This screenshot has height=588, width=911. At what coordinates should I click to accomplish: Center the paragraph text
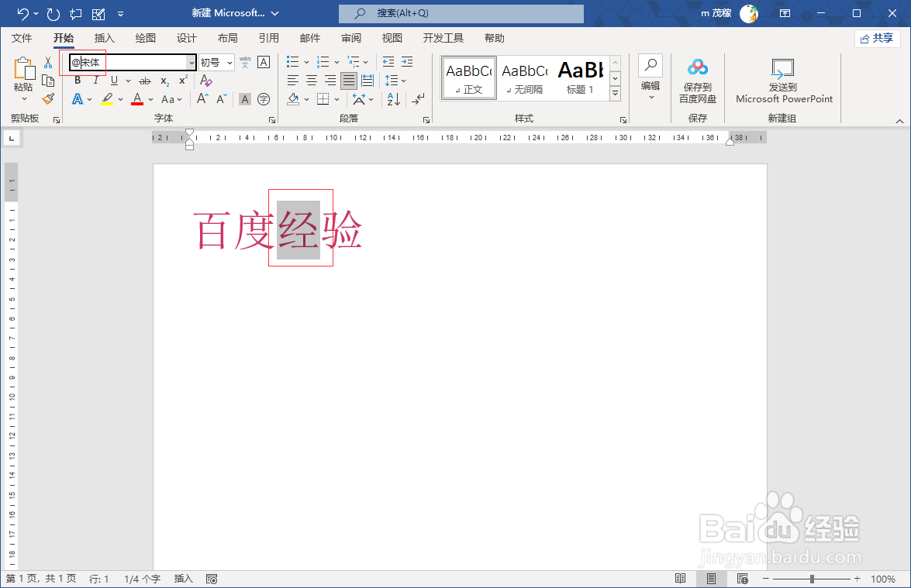coord(312,81)
